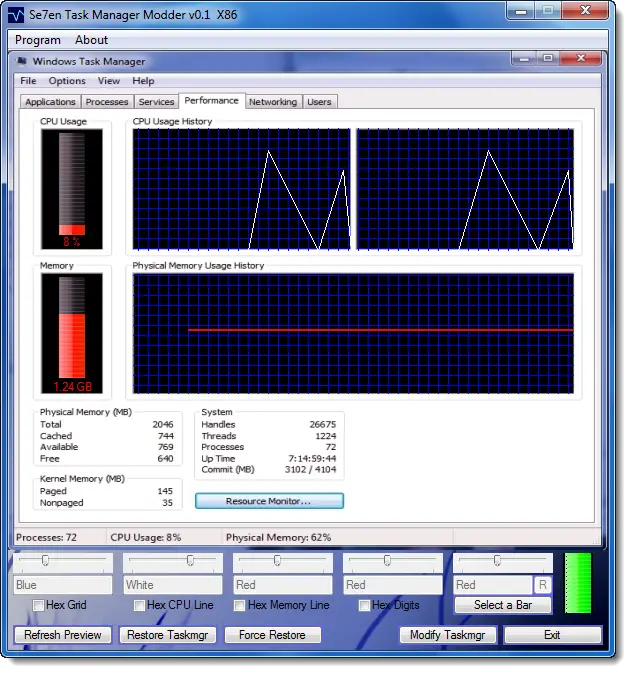Viewport: 631px width, 673px height.
Task: Click the Free value 640
Action: [x=166, y=459]
